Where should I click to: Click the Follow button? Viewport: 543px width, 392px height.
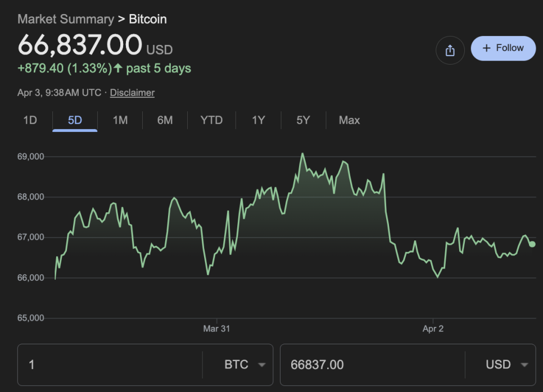[503, 48]
